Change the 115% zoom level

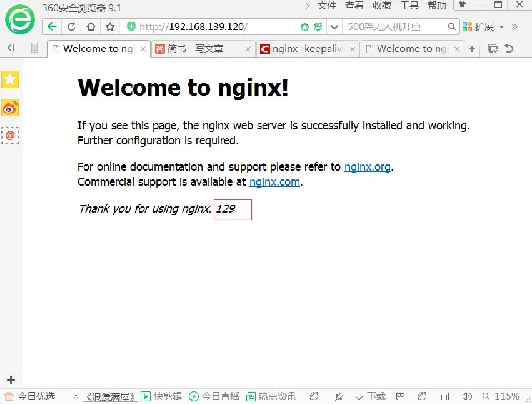pyautogui.click(x=501, y=396)
